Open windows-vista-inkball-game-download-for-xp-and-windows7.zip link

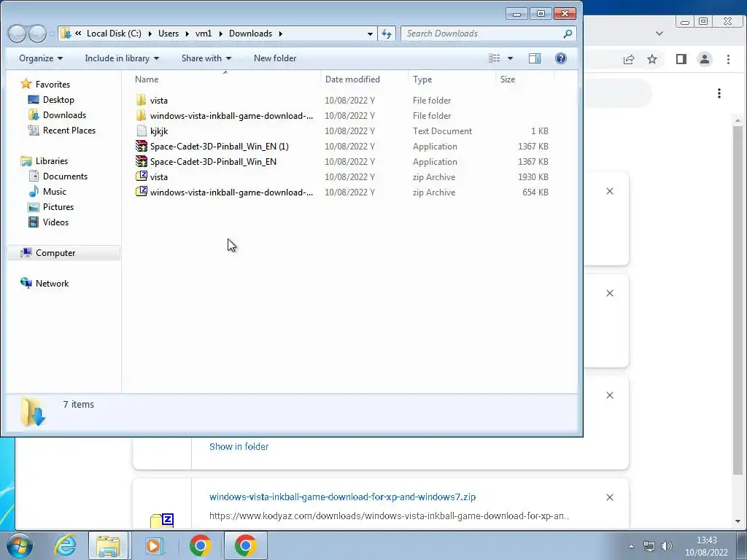tap(342, 497)
